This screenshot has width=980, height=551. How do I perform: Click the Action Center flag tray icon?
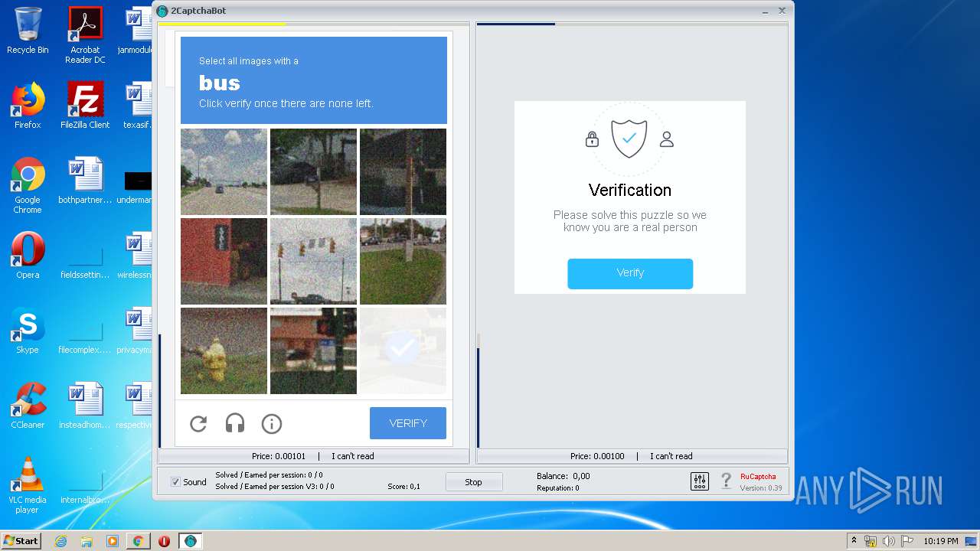906,541
